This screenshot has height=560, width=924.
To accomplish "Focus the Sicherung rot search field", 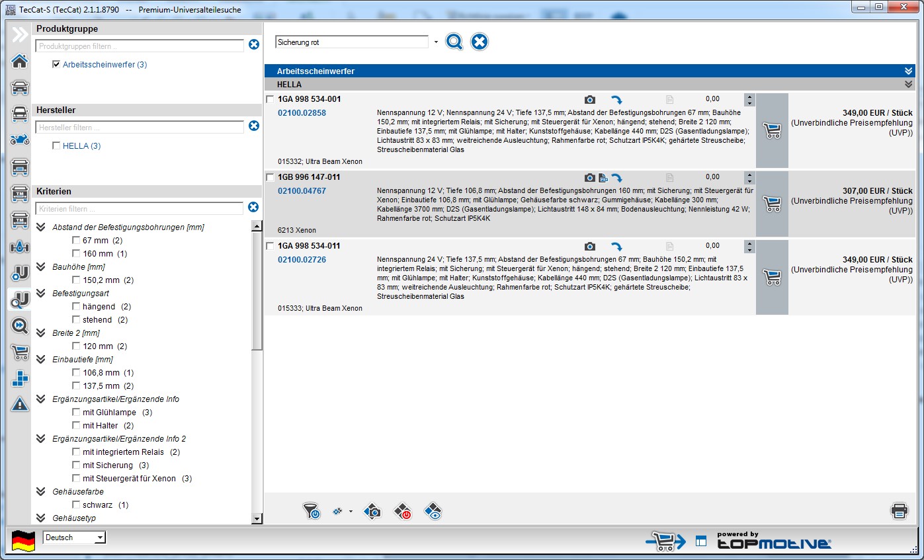I will [x=352, y=42].
